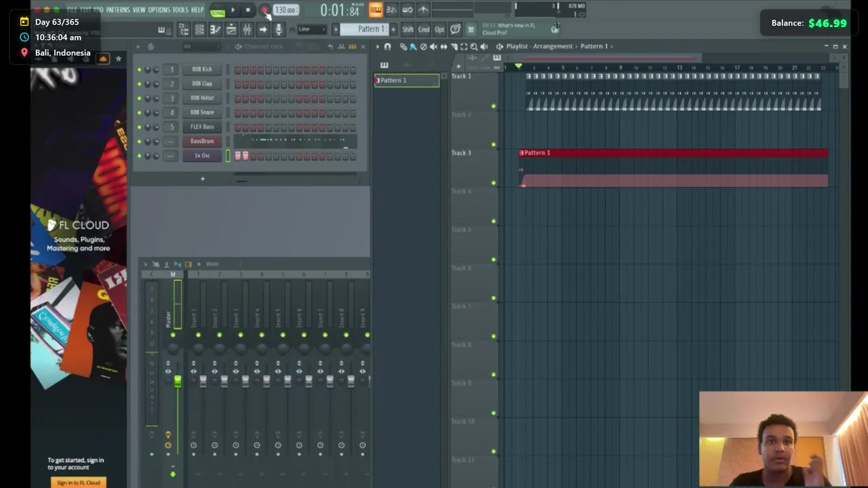This screenshot has height=488, width=868.
Task: Click the microphone recording icon in the toolbar
Action: click(x=278, y=29)
